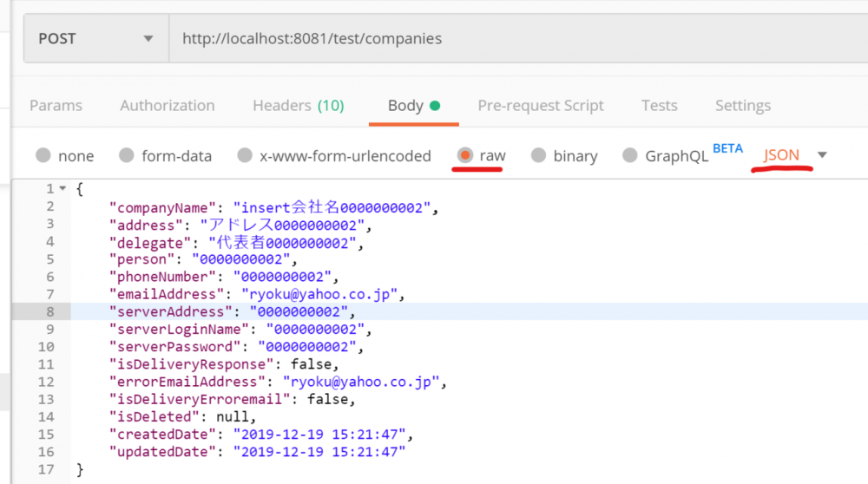Open the Settings tab

(x=743, y=106)
